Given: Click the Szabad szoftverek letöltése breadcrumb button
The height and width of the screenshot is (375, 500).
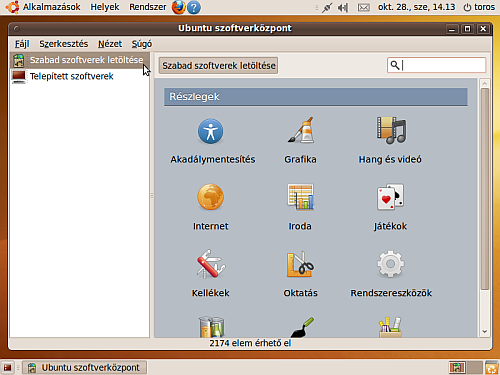Looking at the screenshot, I should (x=219, y=65).
